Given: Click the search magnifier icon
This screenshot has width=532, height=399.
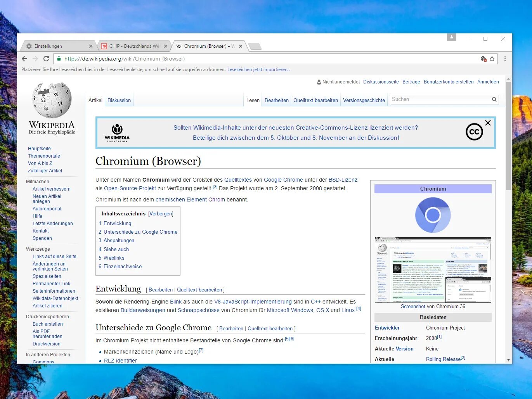Looking at the screenshot, I should point(494,99).
